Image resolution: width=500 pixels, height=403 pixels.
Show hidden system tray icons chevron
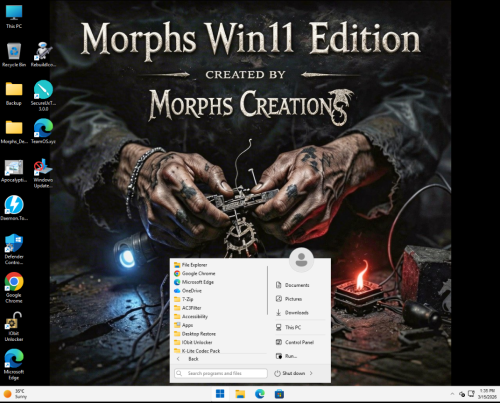click(452, 394)
